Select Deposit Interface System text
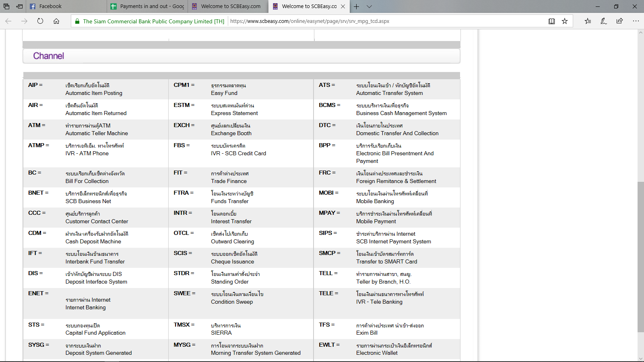This screenshot has height=362, width=644. click(x=96, y=282)
